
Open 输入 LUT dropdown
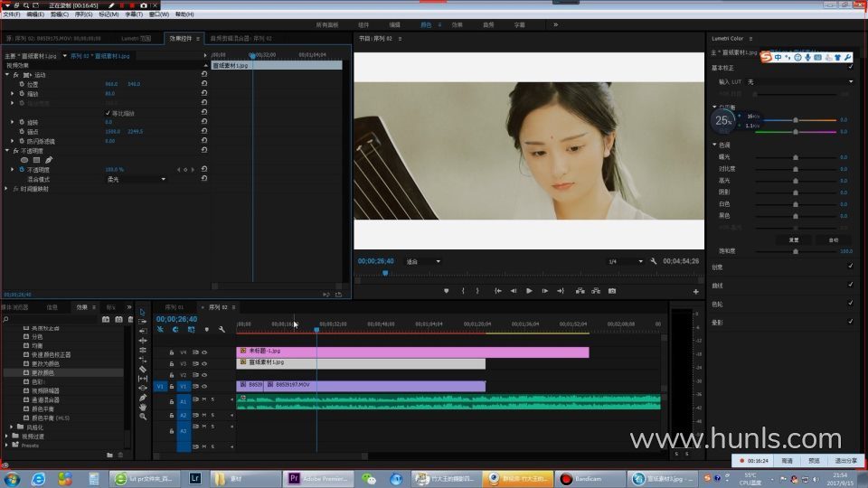(800, 82)
